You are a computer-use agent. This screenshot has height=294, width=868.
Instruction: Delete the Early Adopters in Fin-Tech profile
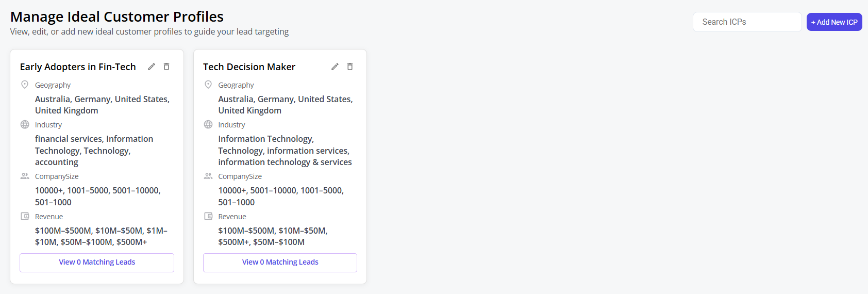coord(166,67)
